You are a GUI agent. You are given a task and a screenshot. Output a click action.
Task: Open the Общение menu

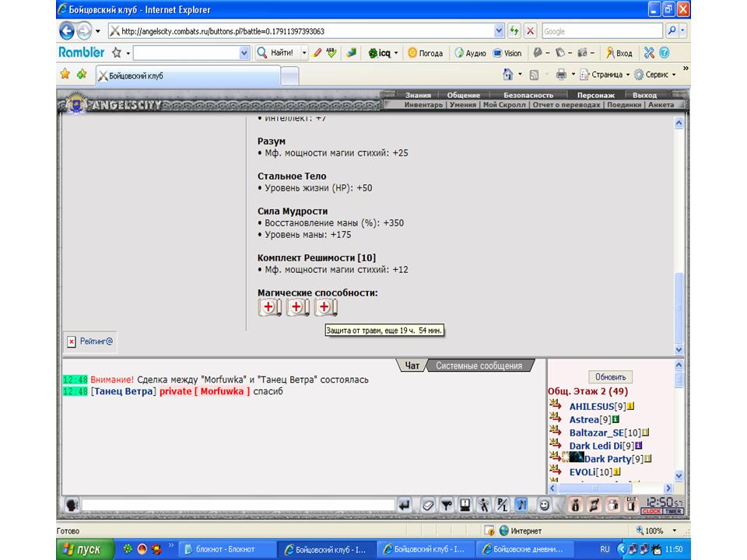click(463, 95)
